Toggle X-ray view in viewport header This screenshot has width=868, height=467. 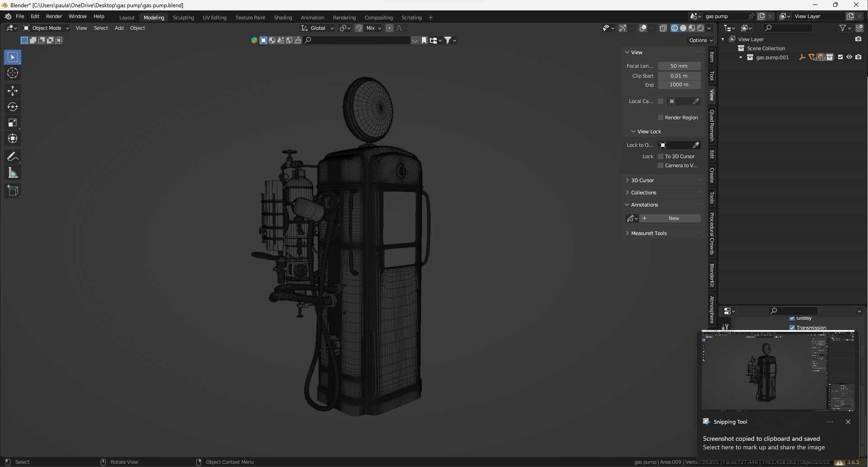(663, 28)
